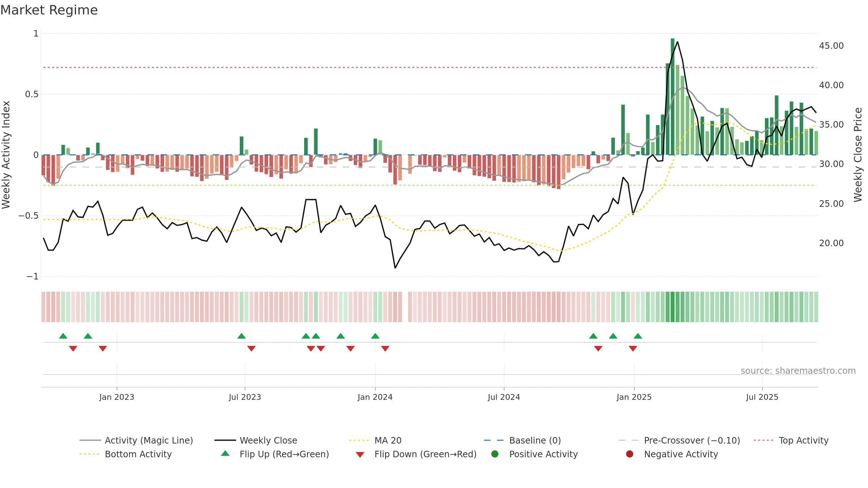The height and width of the screenshot is (488, 868).
Task: Click the 35.00 price axis label
Action: click(831, 125)
